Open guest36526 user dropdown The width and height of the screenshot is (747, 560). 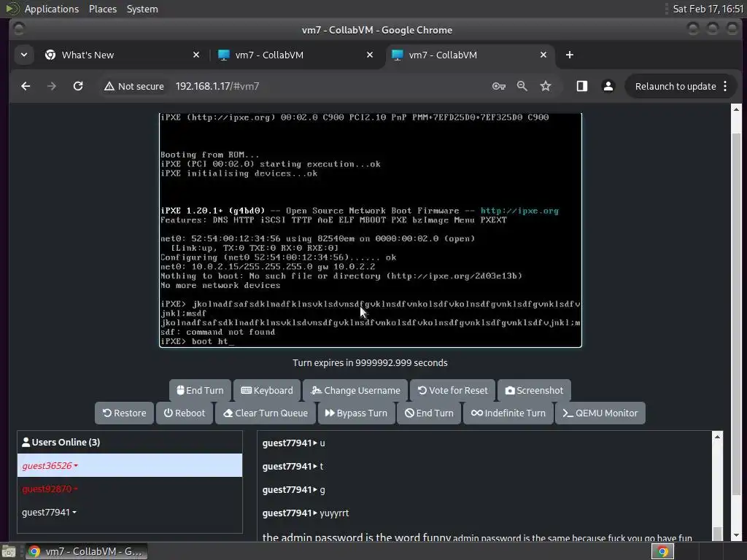point(50,466)
